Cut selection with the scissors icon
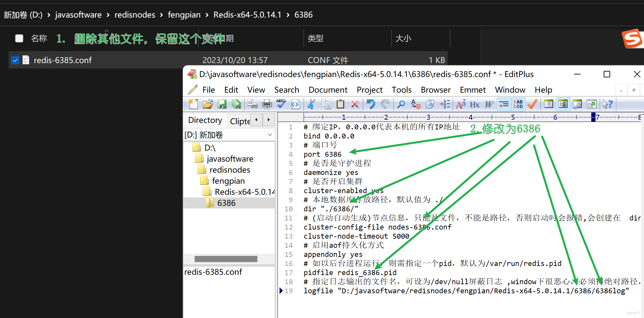The height and width of the screenshot is (318, 644). pyautogui.click(x=311, y=104)
